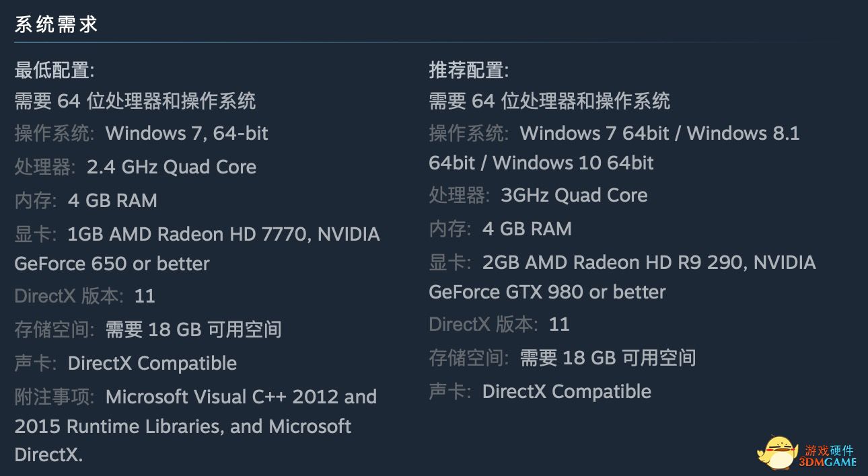Click the recommended 3GHz Quad Core processor text
Viewport: 868px width, 476px height.
pos(574,195)
